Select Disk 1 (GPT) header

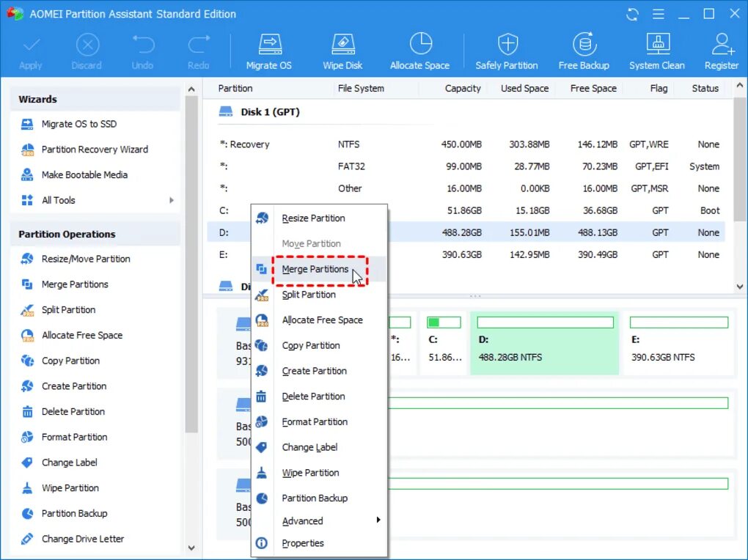pyautogui.click(x=270, y=112)
